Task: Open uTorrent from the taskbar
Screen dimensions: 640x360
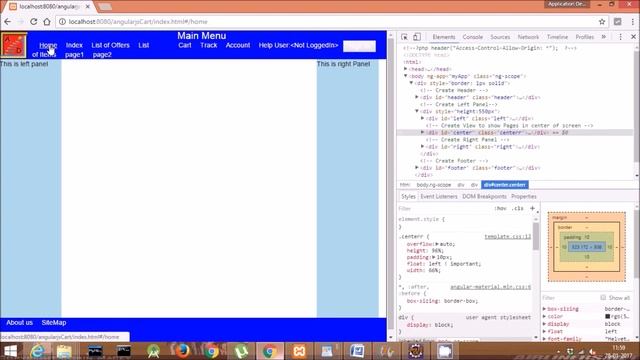Action: [x=241, y=351]
